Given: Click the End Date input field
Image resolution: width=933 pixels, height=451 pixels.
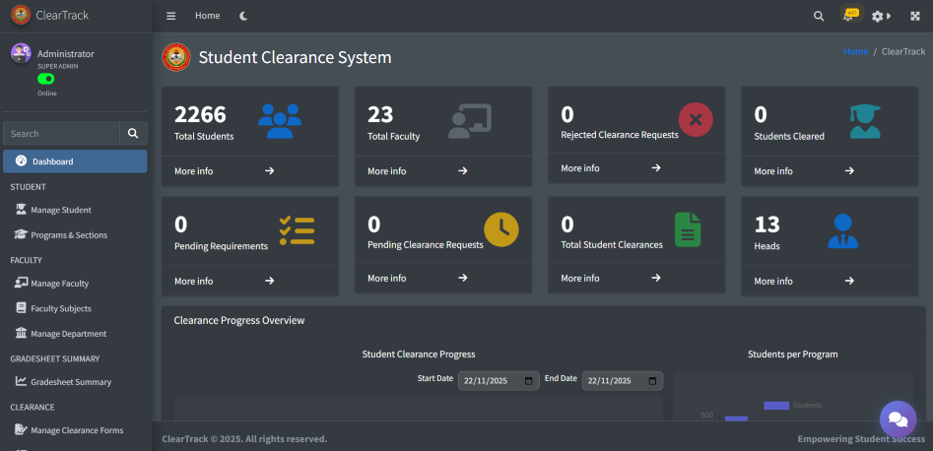Looking at the screenshot, I should [622, 381].
